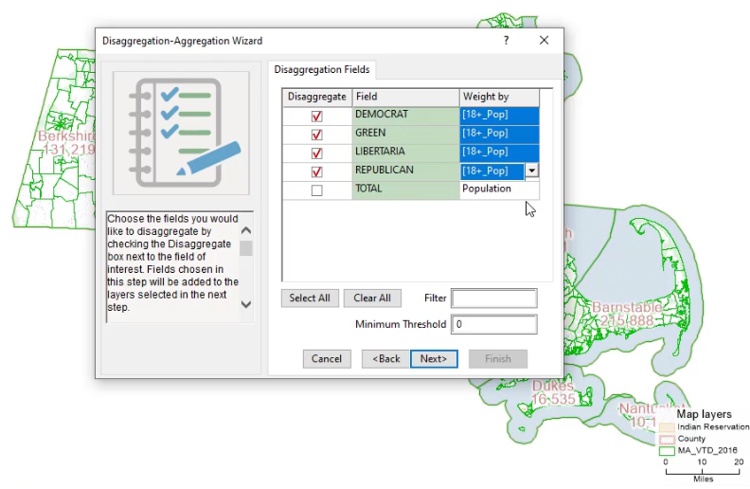Proceed with the Next> button
The width and height of the screenshot is (750, 489).
click(432, 359)
